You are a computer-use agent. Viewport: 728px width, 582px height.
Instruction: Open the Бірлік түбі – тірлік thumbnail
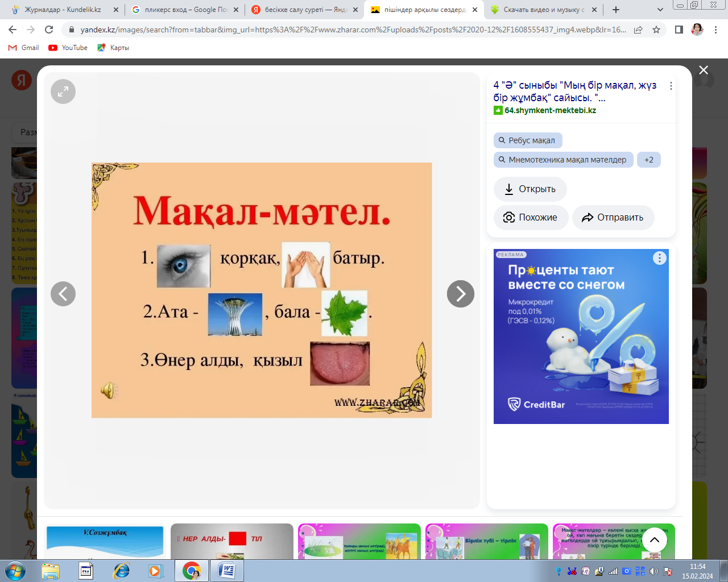[x=487, y=541]
